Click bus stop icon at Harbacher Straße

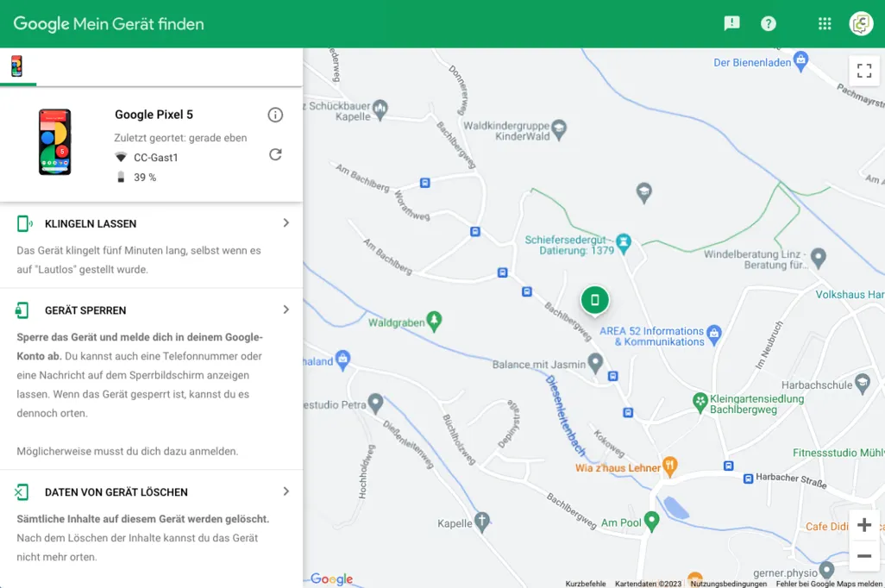click(x=748, y=479)
